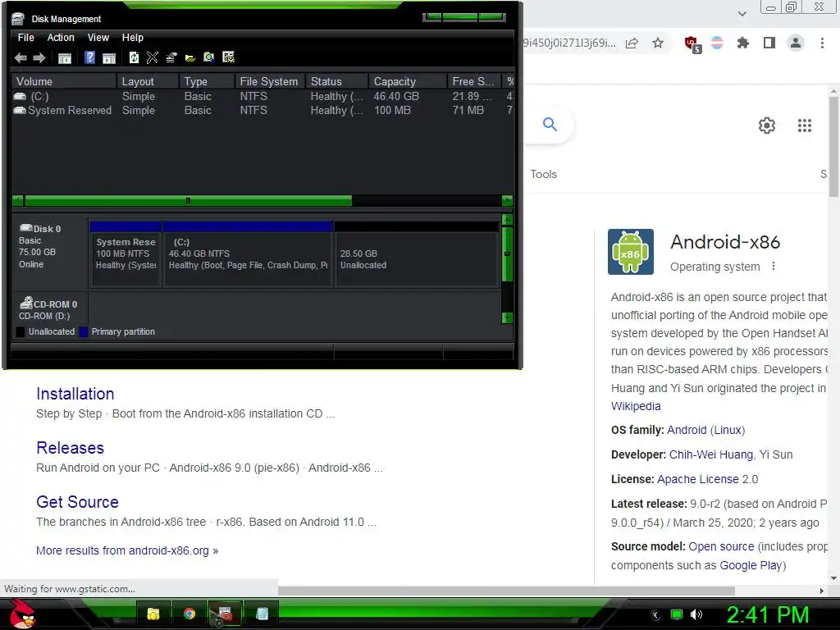Click More results from android-x86.org
The width and height of the screenshot is (840, 630).
click(x=127, y=550)
